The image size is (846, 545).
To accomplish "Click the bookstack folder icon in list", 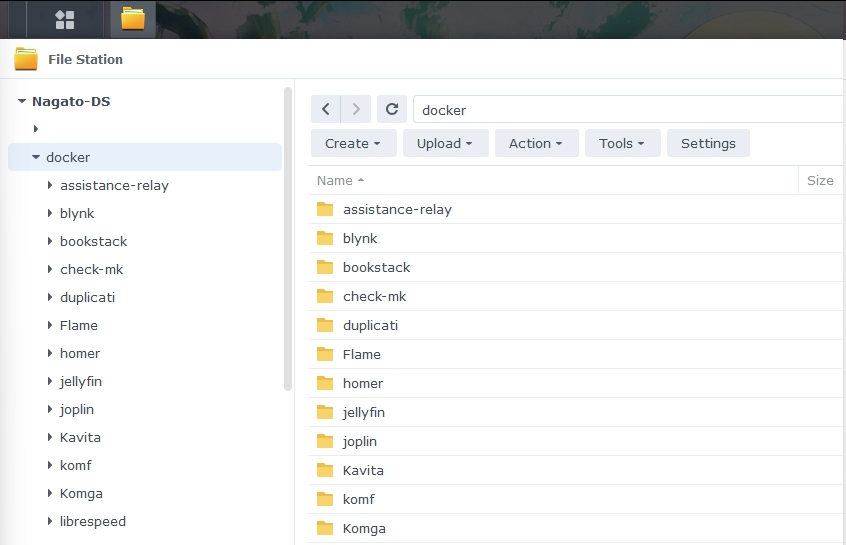I will click(324, 267).
